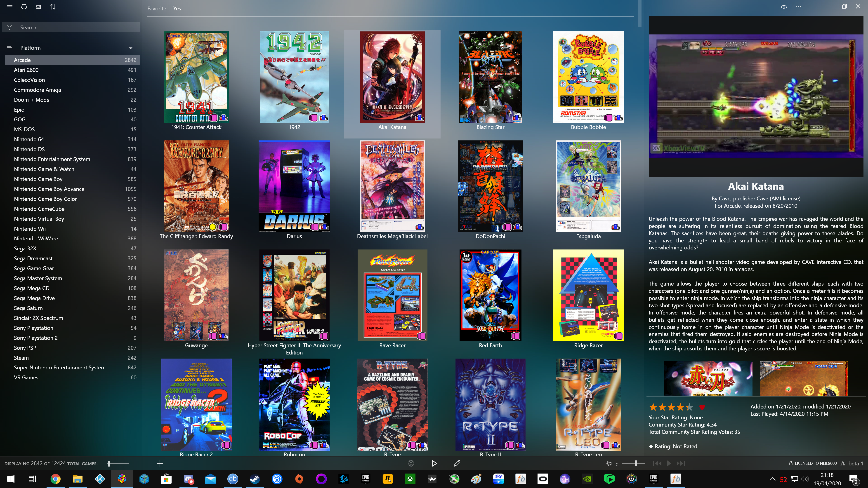Expand the Platform filter dropdown arrow
Screen dimensions: 868x488
[x=131, y=48]
